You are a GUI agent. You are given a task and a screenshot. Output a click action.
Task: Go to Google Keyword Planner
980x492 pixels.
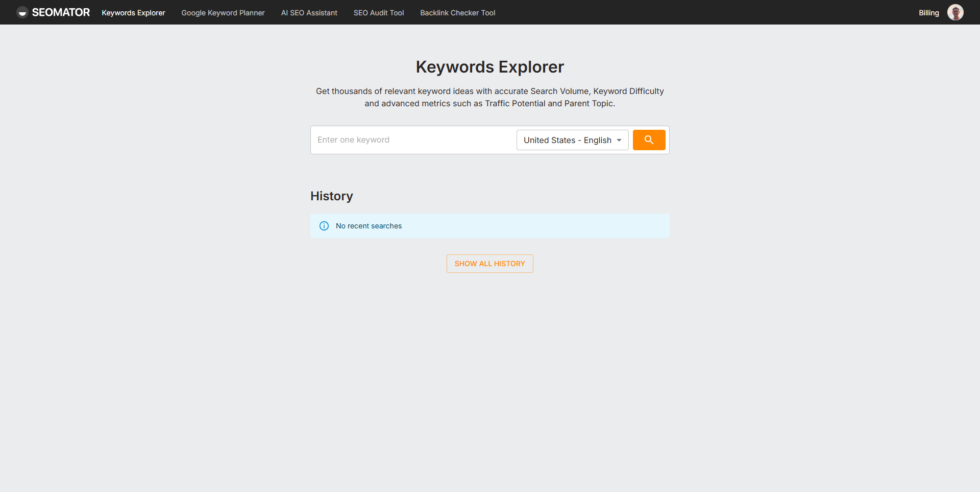coord(223,13)
